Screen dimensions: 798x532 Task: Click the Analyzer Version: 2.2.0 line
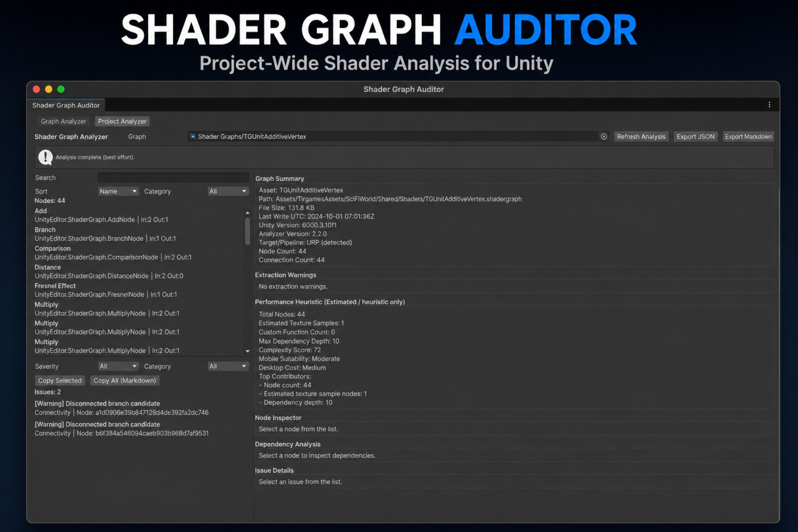[x=293, y=234]
